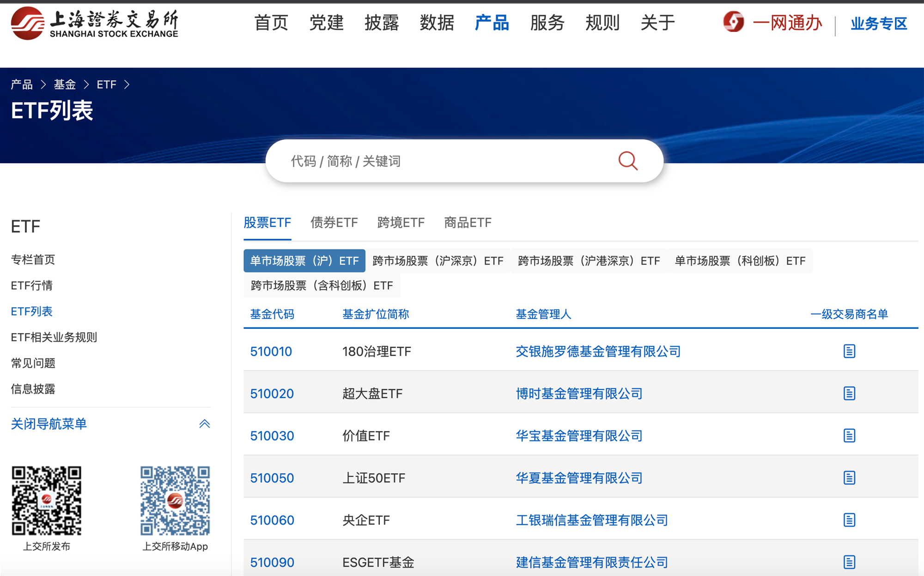The image size is (924, 576).
Task: Click the red search magnifier icon
Action: click(x=628, y=161)
